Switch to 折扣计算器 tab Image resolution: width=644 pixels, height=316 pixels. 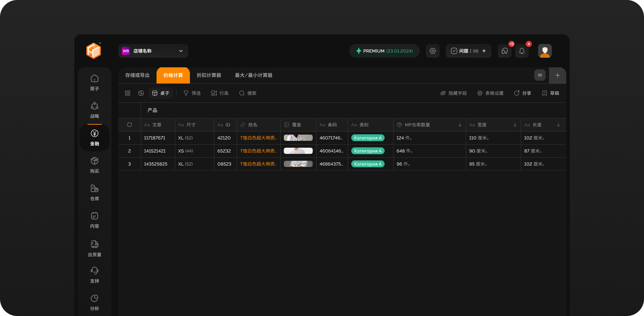click(x=209, y=75)
